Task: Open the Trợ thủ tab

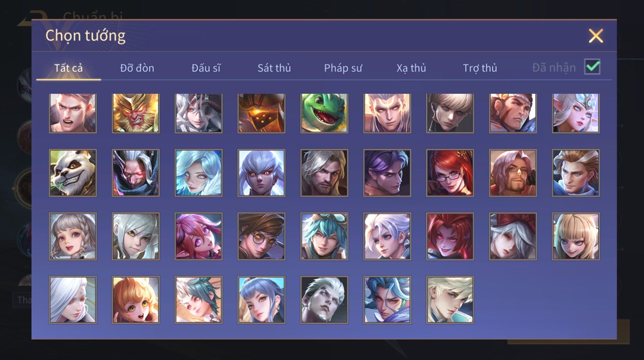Action: click(x=480, y=68)
